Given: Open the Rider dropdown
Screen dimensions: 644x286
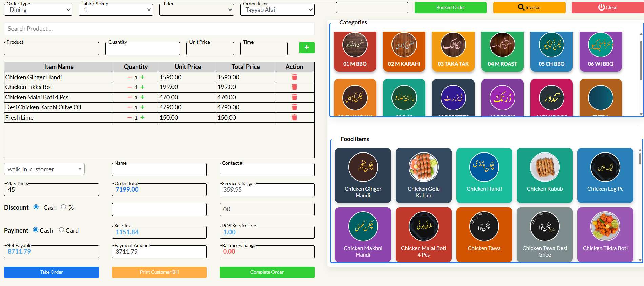Looking at the screenshot, I should pyautogui.click(x=197, y=10).
